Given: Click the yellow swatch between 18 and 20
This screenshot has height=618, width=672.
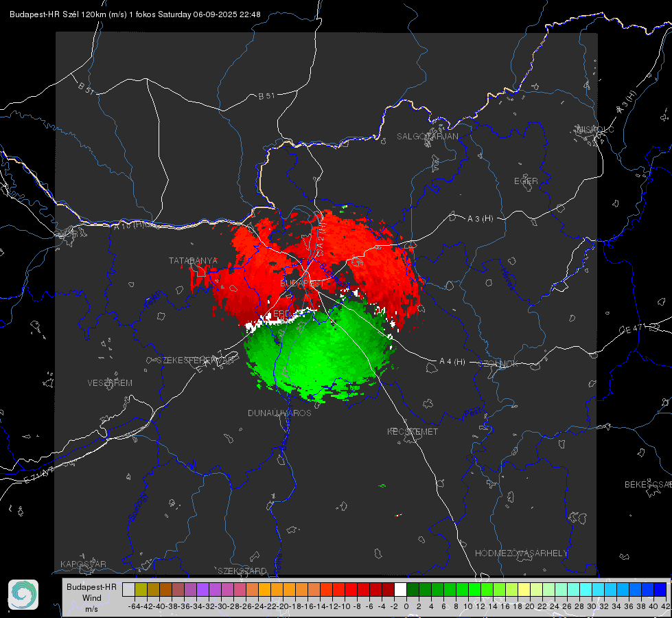Looking at the screenshot, I should pyautogui.click(x=524, y=589).
